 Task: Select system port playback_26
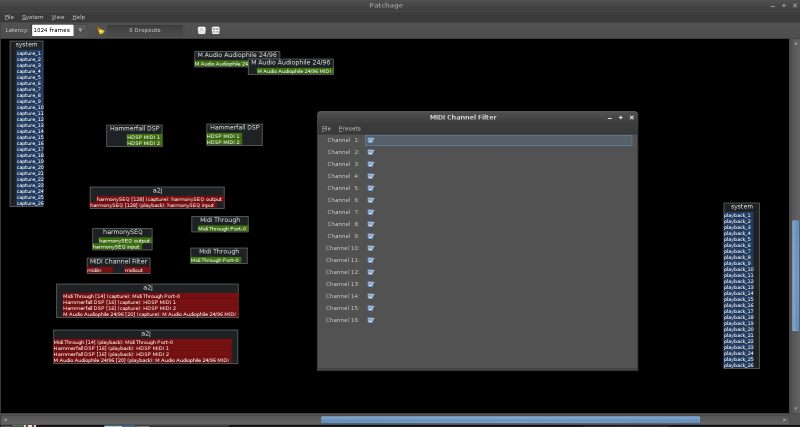738,365
